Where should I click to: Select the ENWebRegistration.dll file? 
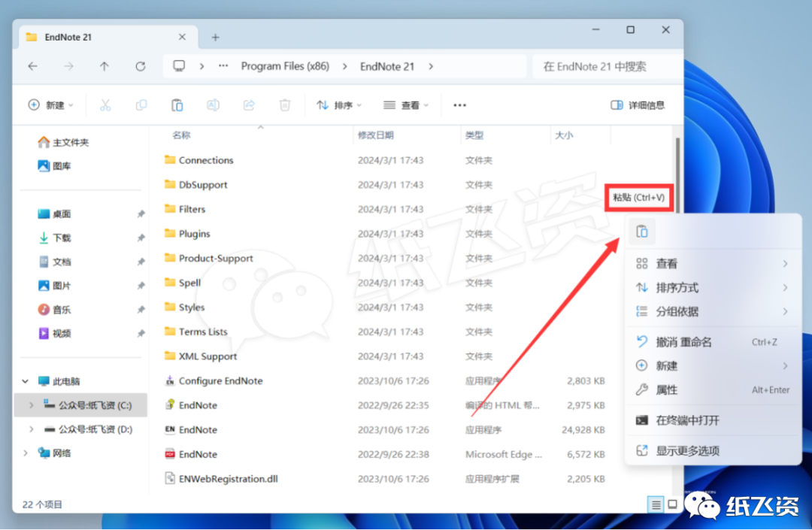tap(229, 479)
